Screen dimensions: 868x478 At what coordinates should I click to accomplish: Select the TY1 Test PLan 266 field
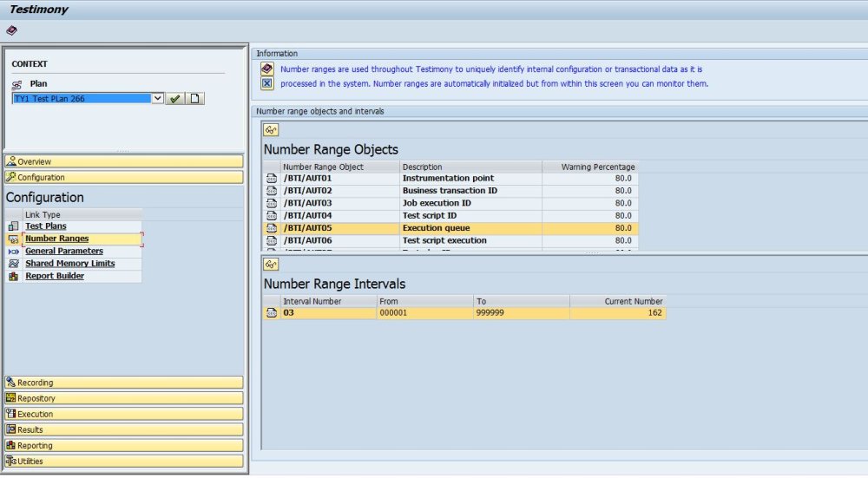tap(82, 99)
